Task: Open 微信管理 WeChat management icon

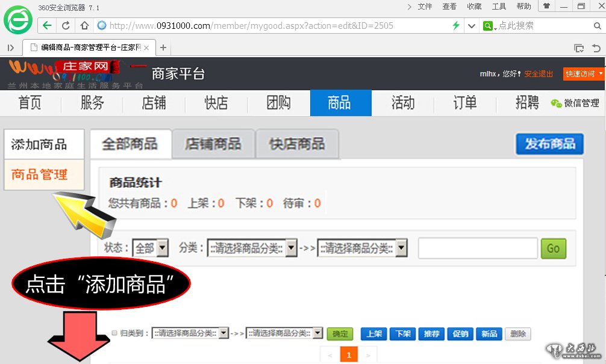Action: coord(556,103)
